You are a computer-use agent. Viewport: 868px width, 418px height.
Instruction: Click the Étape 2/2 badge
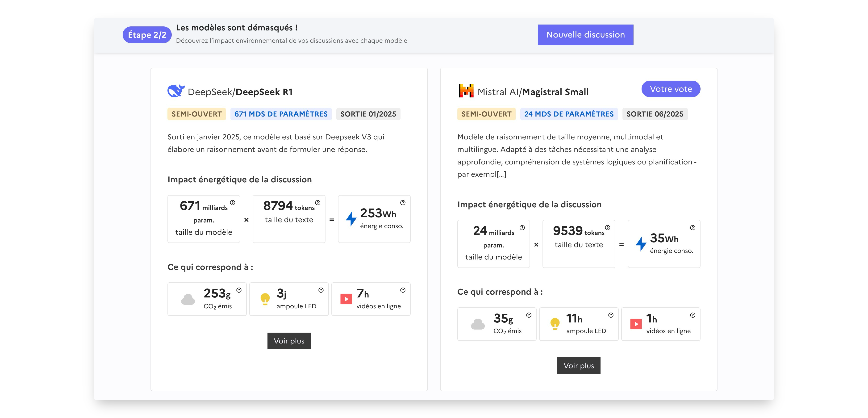click(147, 35)
